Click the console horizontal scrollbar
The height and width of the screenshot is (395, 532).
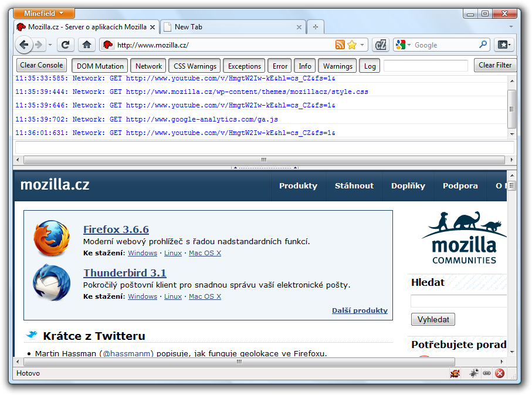264,160
